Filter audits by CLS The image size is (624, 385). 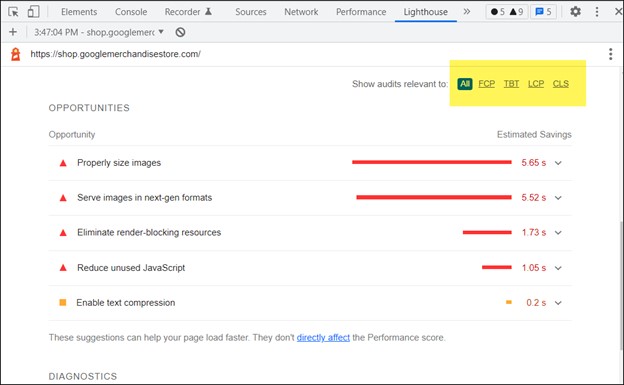click(561, 84)
